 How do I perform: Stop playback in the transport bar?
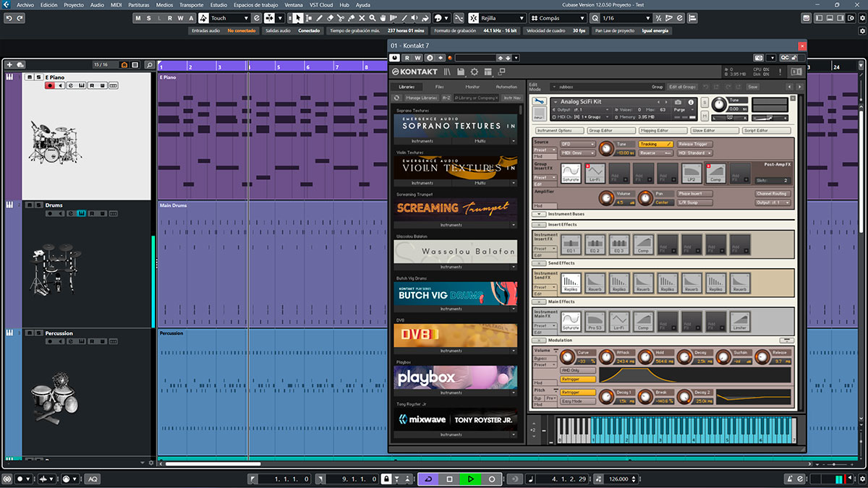pyautogui.click(x=449, y=479)
